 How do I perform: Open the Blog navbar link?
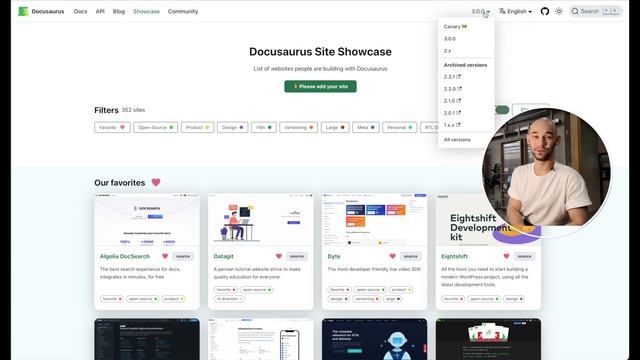119,11
